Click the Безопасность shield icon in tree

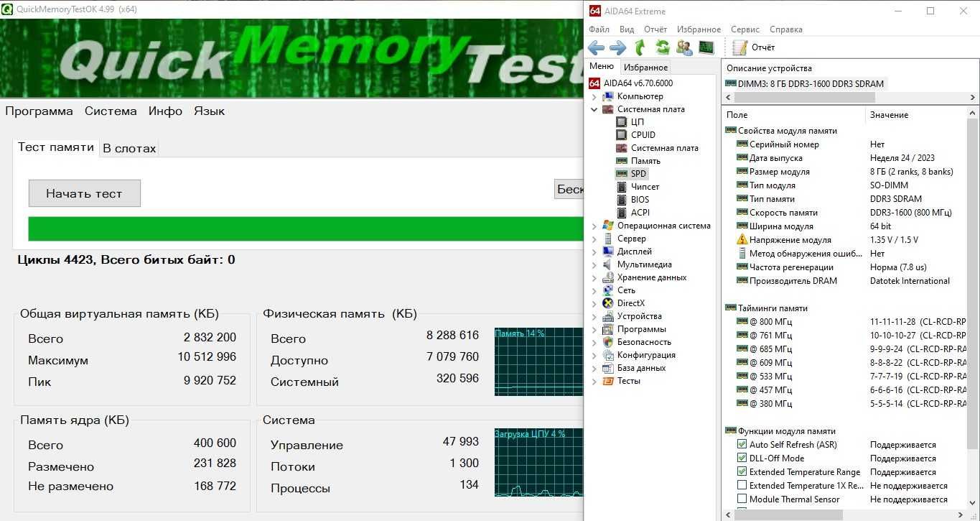click(608, 342)
